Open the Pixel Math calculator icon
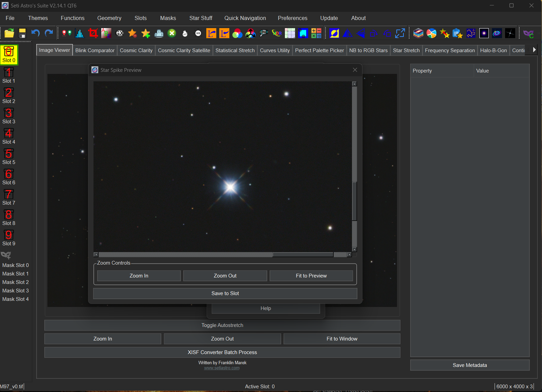 click(316, 33)
